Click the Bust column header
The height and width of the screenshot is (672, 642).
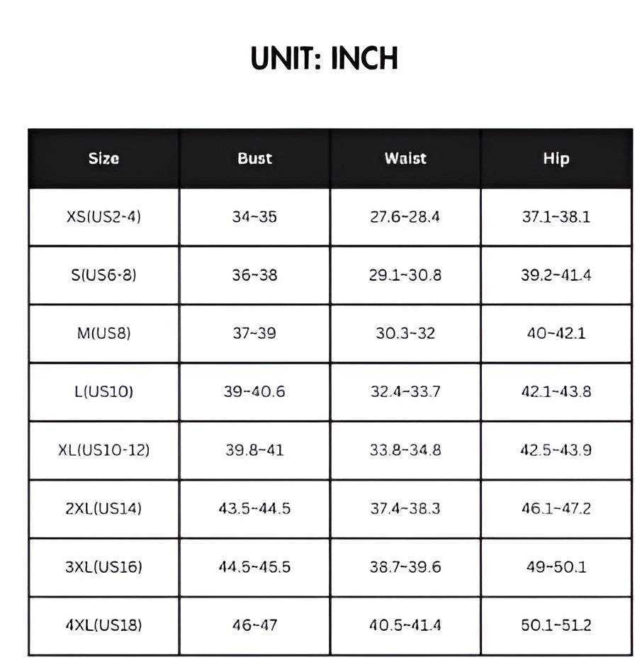point(254,159)
